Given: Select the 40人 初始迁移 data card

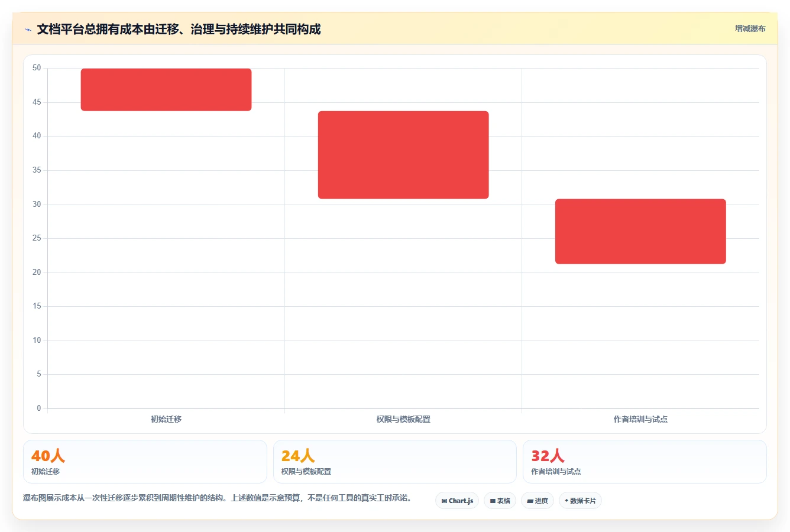Looking at the screenshot, I should [x=145, y=462].
